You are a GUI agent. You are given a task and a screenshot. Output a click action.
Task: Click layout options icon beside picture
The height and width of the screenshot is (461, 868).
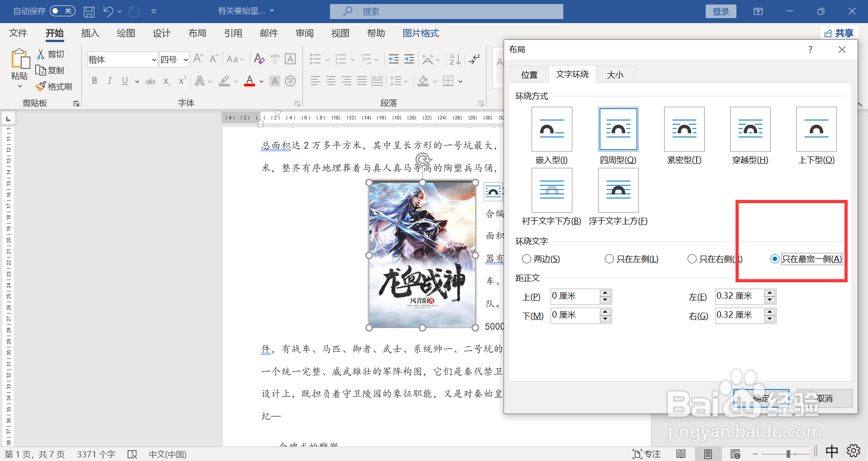coord(493,192)
